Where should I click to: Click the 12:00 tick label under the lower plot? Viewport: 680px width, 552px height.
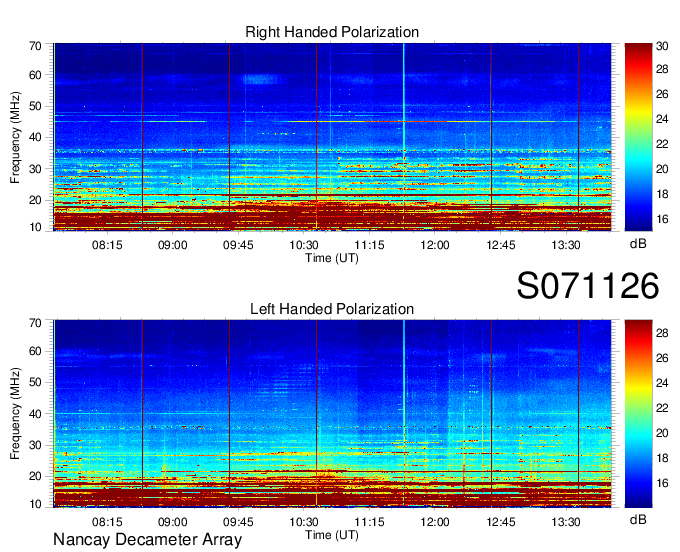(x=435, y=522)
